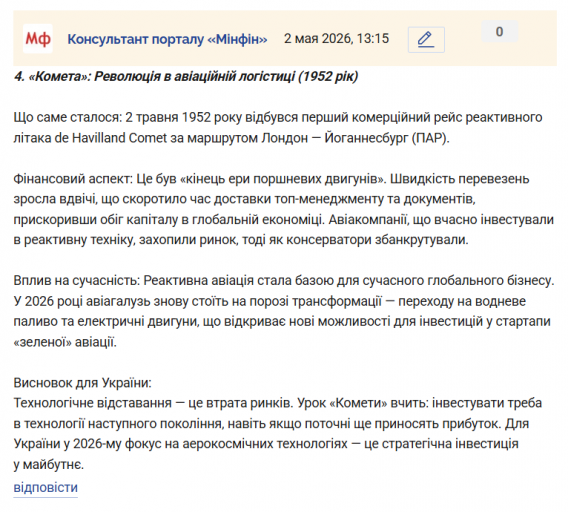Click the words «зеленої» авіації
This screenshot has width=568, height=512.
pos(65,342)
